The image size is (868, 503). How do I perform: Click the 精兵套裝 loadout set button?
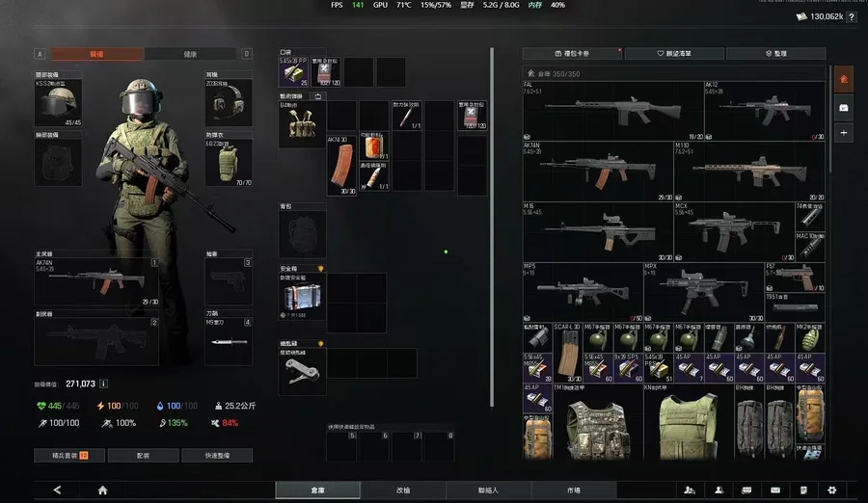pyautogui.click(x=69, y=456)
